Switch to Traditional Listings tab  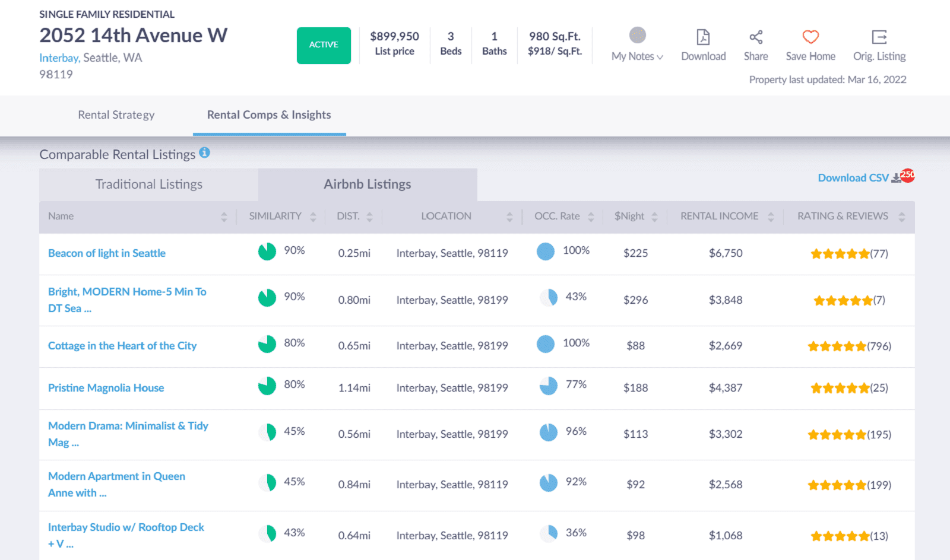pos(148,184)
